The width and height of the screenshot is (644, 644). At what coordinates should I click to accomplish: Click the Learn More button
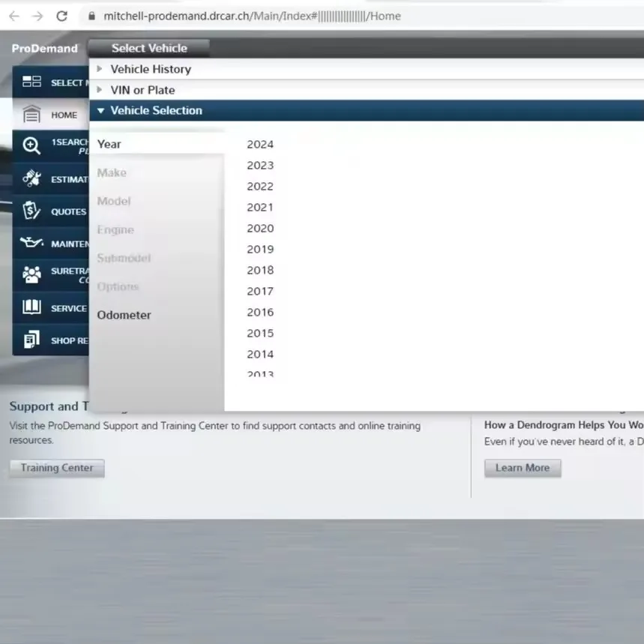click(x=523, y=468)
